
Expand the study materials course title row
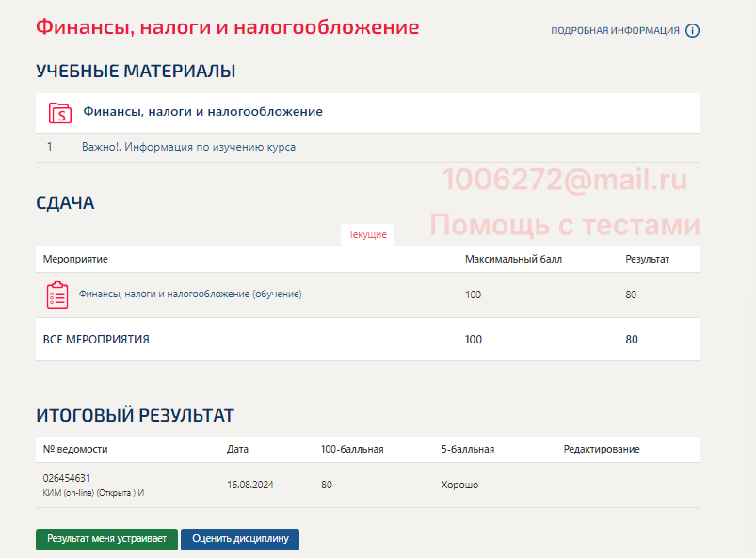(202, 112)
